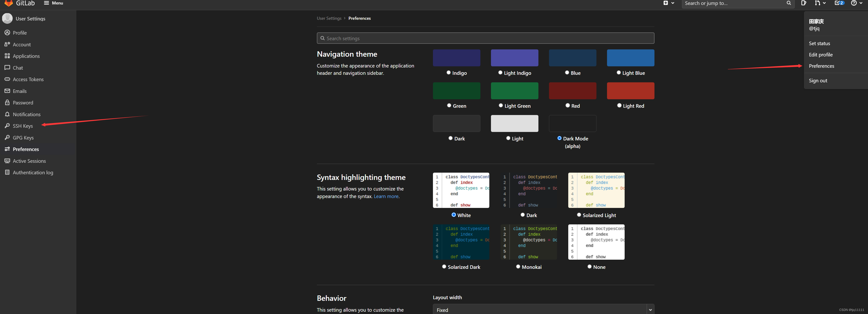Open the Active Sessions sidebar link
The width and height of the screenshot is (868, 314).
coord(29,161)
